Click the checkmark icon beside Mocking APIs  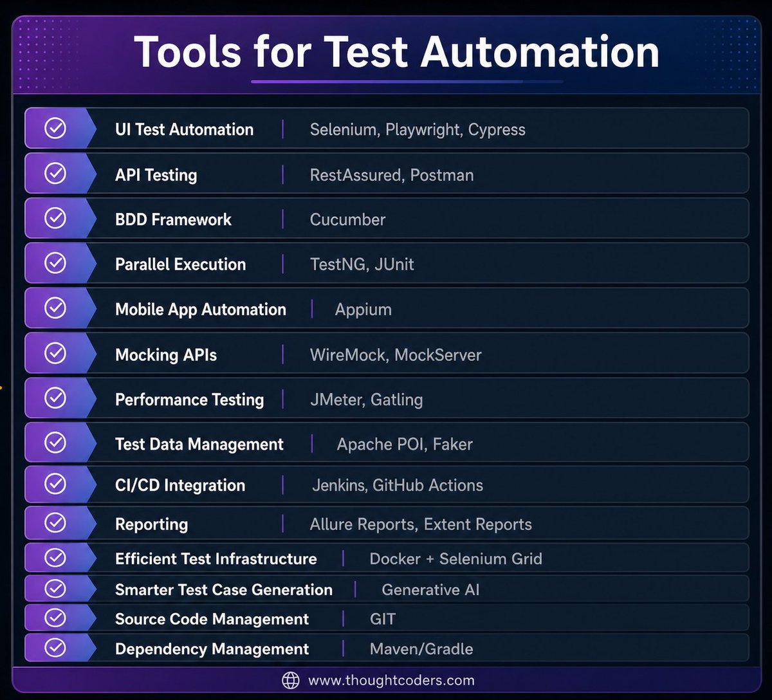(55, 353)
